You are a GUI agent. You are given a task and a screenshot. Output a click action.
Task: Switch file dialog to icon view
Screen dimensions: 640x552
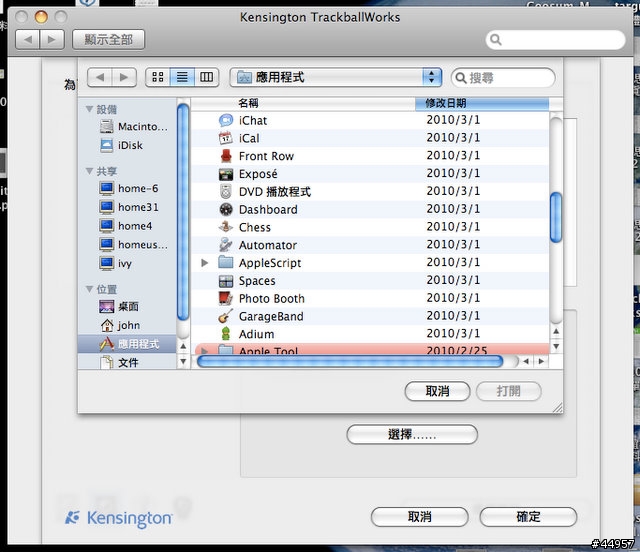[x=158, y=77]
